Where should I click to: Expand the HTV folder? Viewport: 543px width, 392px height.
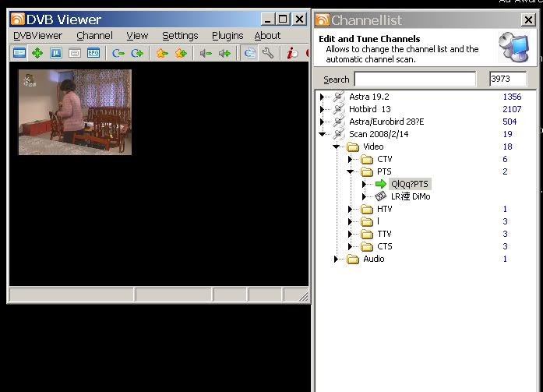(x=350, y=209)
